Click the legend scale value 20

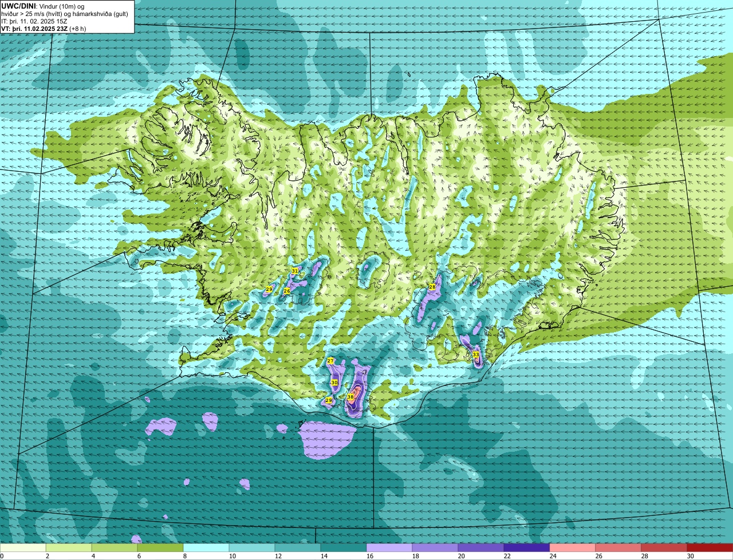tap(461, 556)
